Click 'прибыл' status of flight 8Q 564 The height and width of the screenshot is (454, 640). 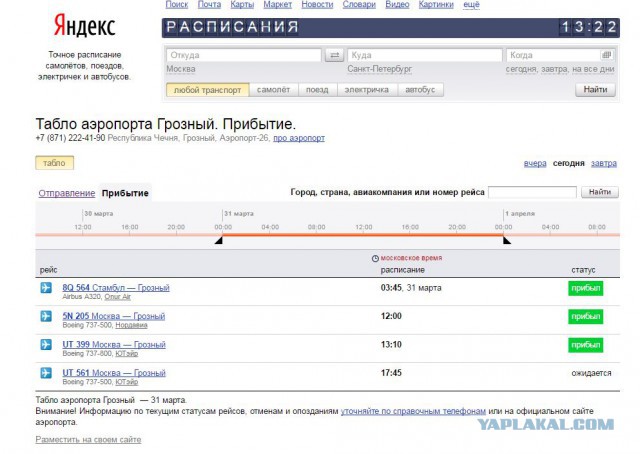(585, 288)
